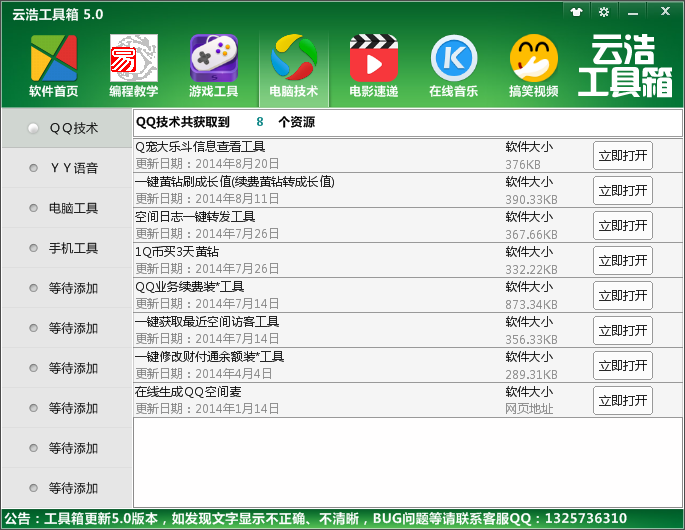Open Q宠大乐斗信息查看工具 with 立即打开
The image size is (685, 530).
[x=623, y=156]
